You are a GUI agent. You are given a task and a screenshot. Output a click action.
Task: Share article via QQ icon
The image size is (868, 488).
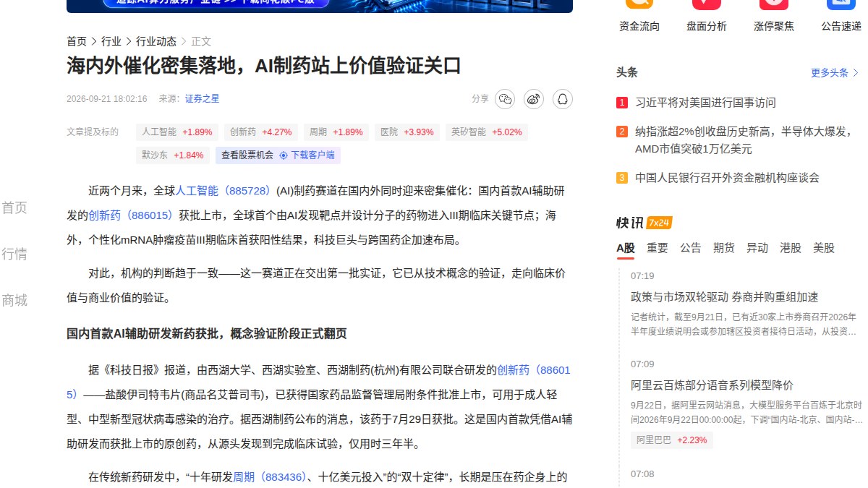(x=563, y=99)
